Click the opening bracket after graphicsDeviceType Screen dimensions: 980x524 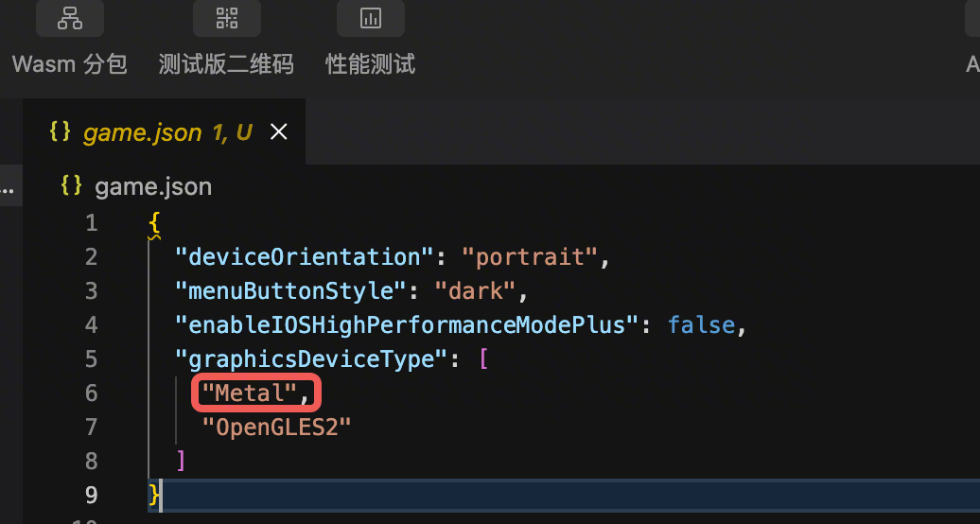point(483,358)
